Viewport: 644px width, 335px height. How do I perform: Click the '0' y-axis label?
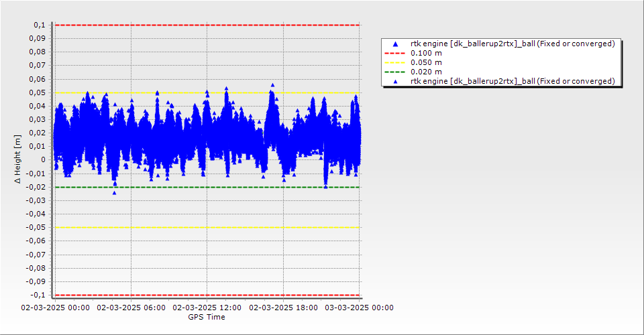44,160
